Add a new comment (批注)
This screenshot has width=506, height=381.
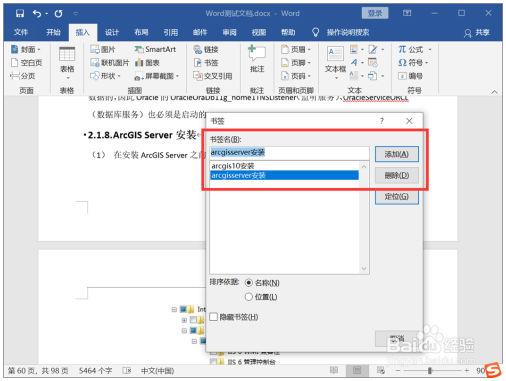257,59
